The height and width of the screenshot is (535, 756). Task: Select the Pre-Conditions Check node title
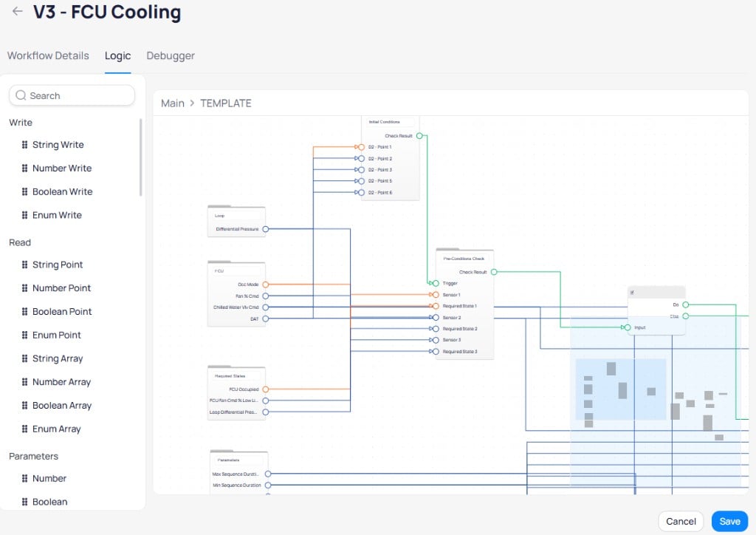pyautogui.click(x=464, y=259)
